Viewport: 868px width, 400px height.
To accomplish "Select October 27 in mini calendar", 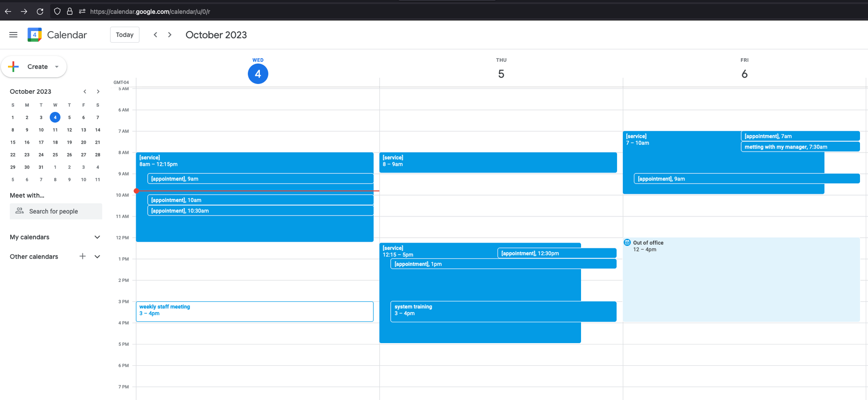I will 84,155.
